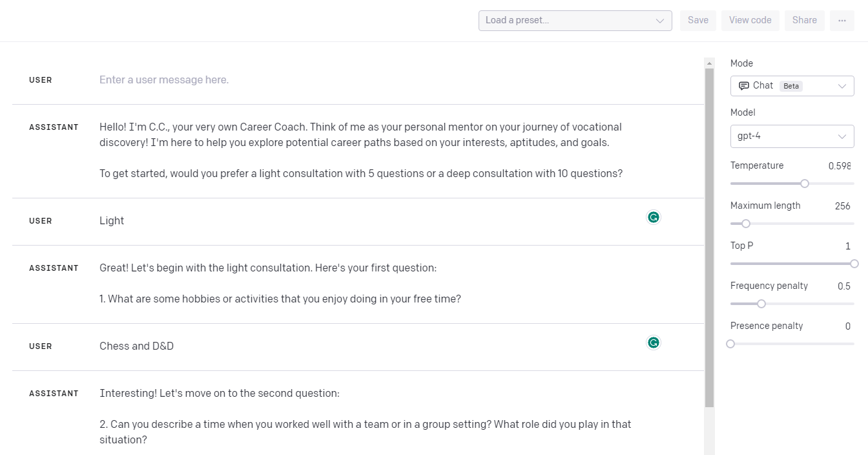Open the three-dots more options menu

842,20
